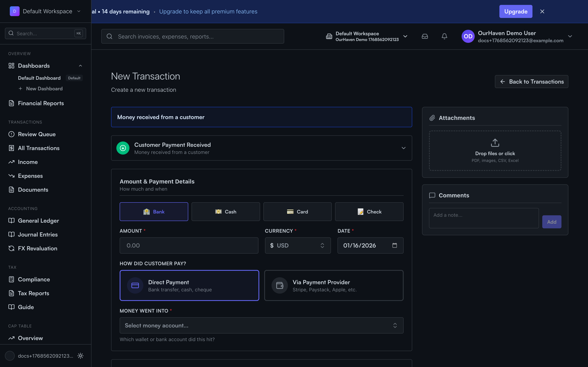The width and height of the screenshot is (588, 367).
Task: Select the Check payment method
Action: coord(369,211)
